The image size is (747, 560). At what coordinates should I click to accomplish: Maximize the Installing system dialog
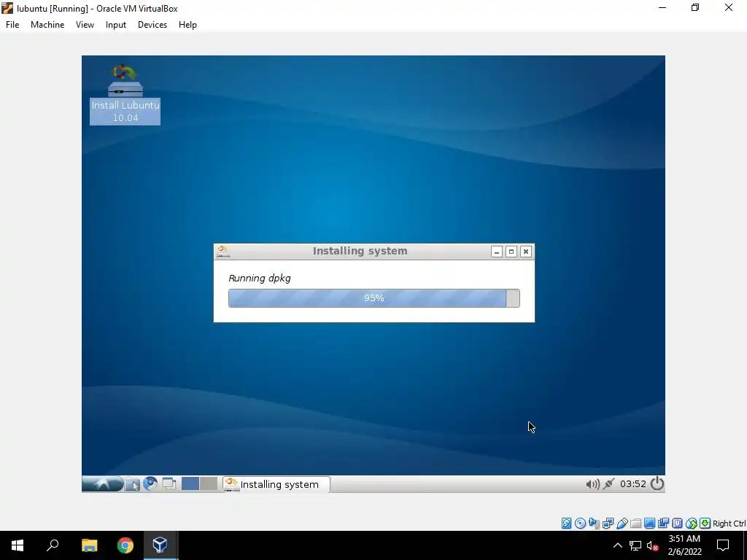(511, 252)
